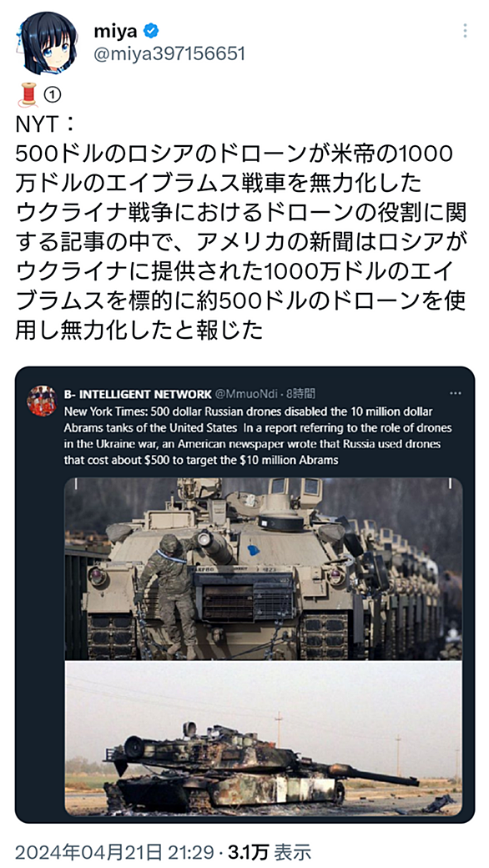The width and height of the screenshot is (489, 868).
Task: Click the Japanese tweet body text
Action: (241, 242)
